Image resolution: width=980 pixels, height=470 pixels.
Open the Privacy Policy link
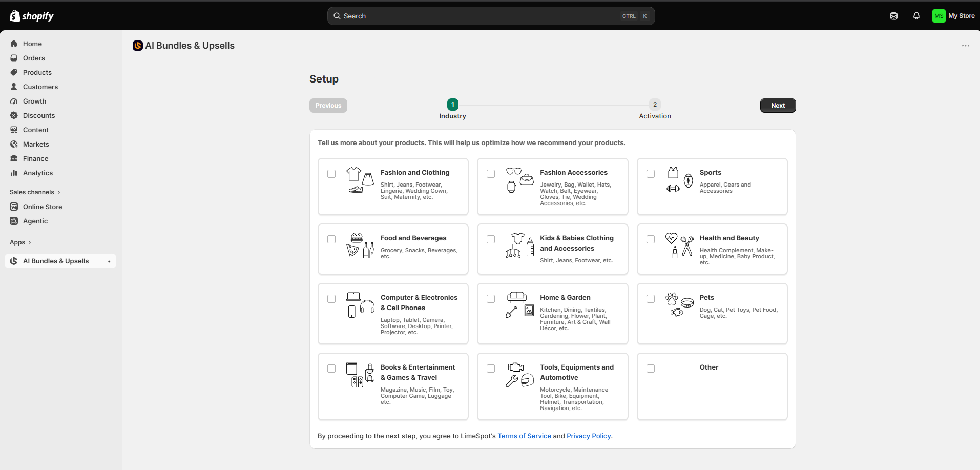(x=589, y=436)
